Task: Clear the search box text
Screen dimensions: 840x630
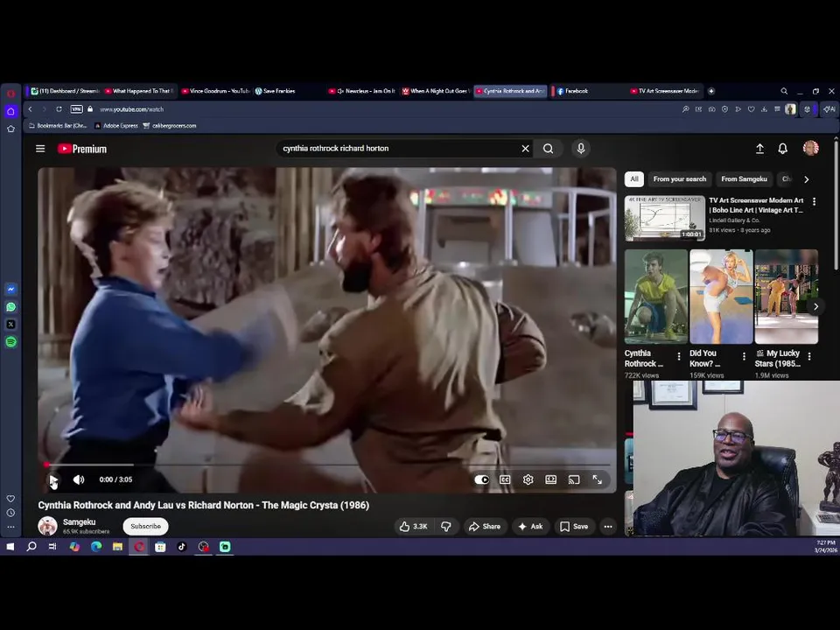Action: pyautogui.click(x=526, y=149)
